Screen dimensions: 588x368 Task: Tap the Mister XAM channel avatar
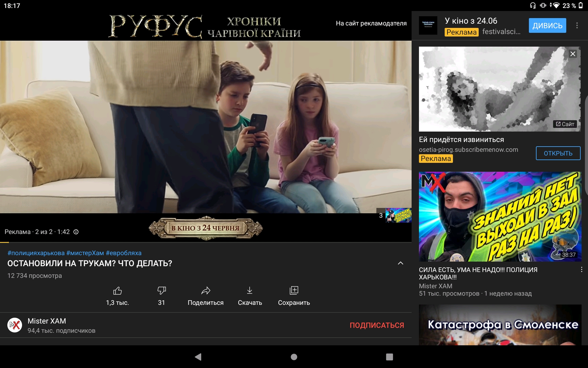[x=15, y=325]
